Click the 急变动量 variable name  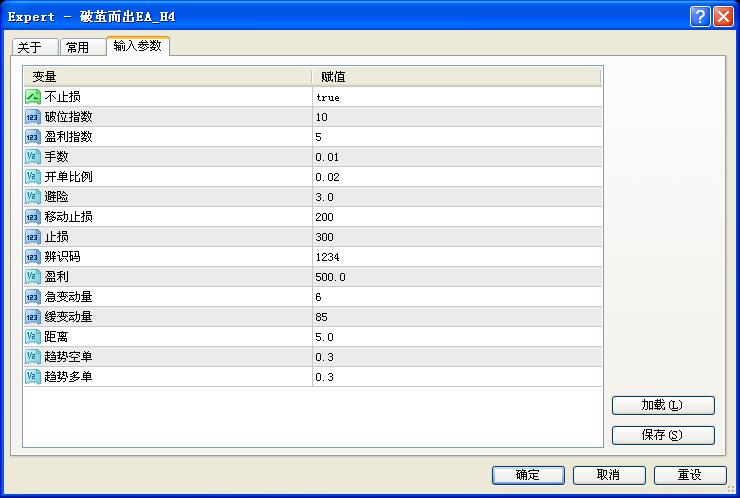coord(68,297)
